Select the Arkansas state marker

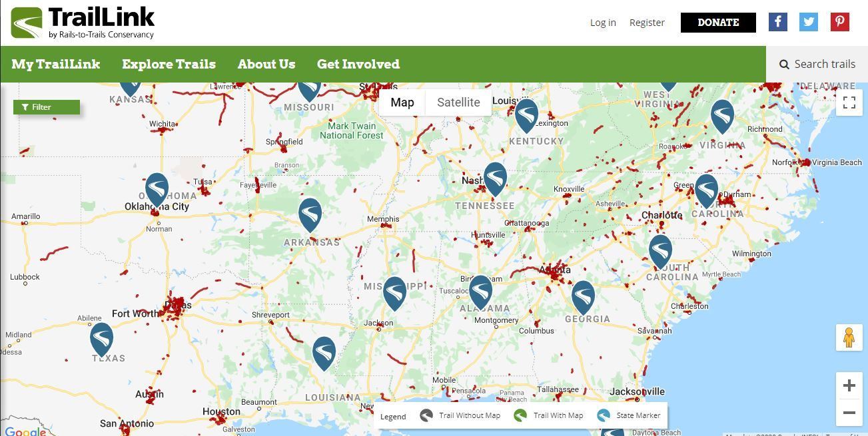coord(310,215)
